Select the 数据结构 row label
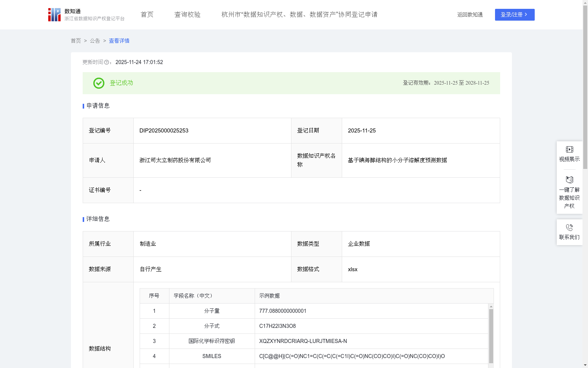Viewport: 588px width, 368px height. (x=100, y=348)
